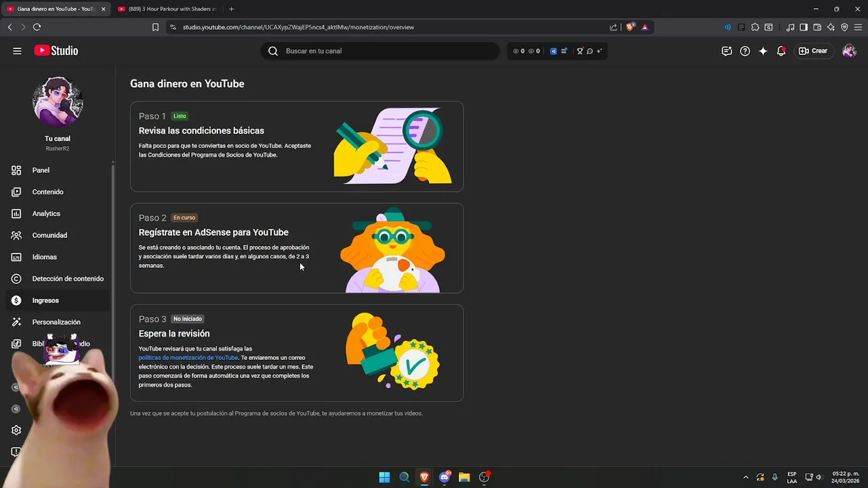Open Analytics in the sidebar
Screen dimensions: 868x488
57,213
